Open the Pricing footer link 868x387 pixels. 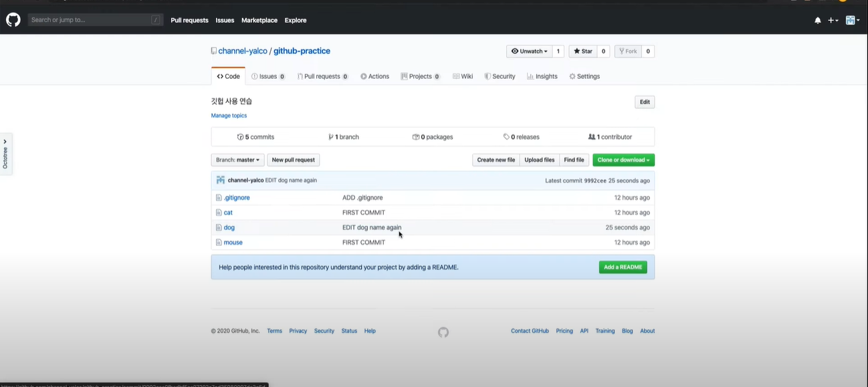564,331
